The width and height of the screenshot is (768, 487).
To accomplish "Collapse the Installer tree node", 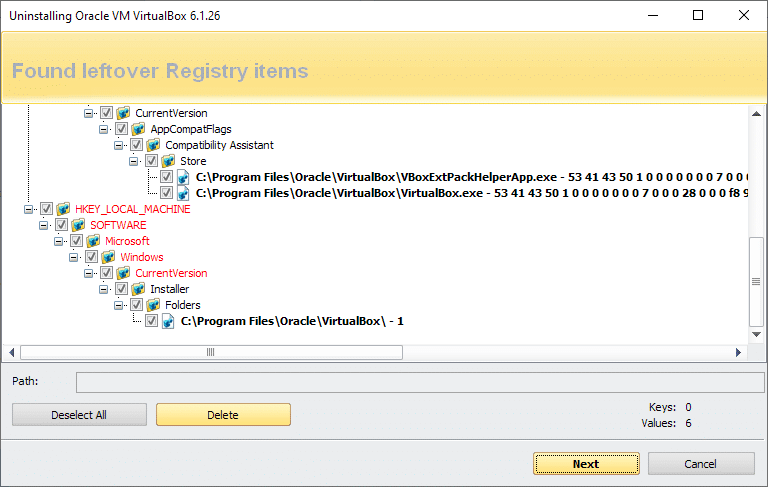I will 103,289.
